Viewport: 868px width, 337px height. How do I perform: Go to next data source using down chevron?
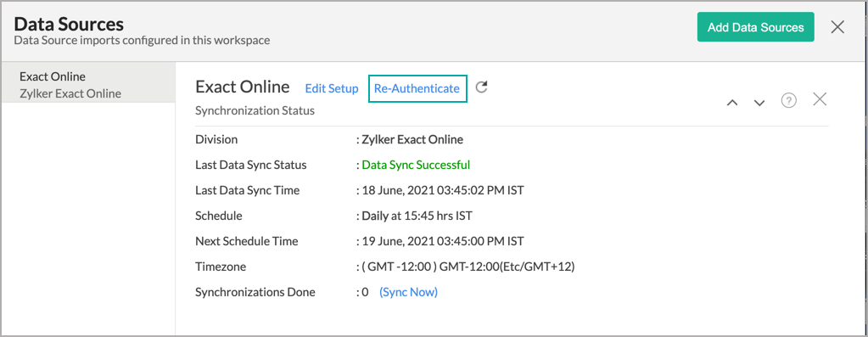(x=759, y=103)
